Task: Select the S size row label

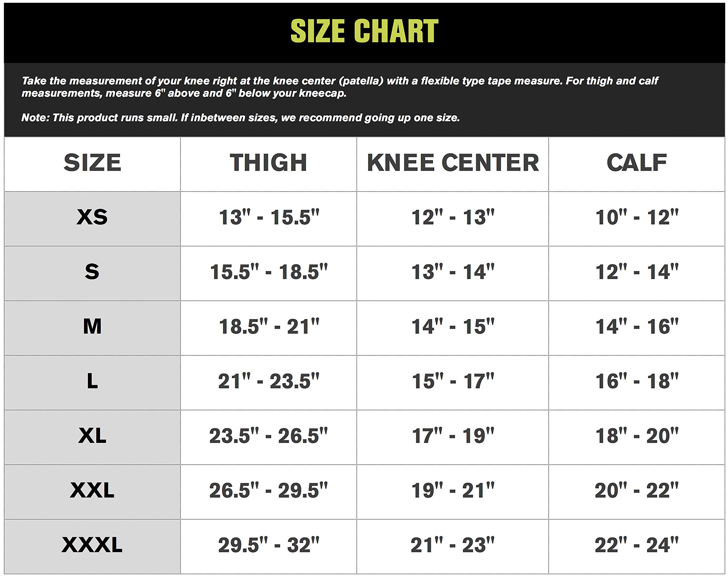Action: coord(92,272)
